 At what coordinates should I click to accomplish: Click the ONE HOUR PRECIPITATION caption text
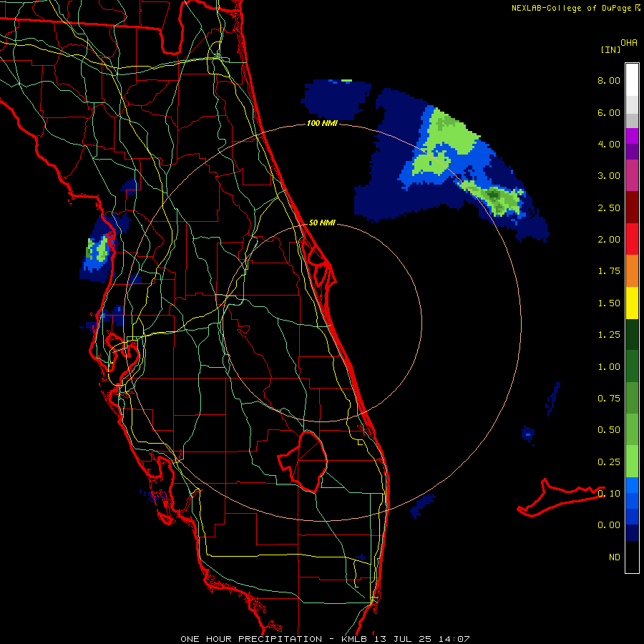251,639
